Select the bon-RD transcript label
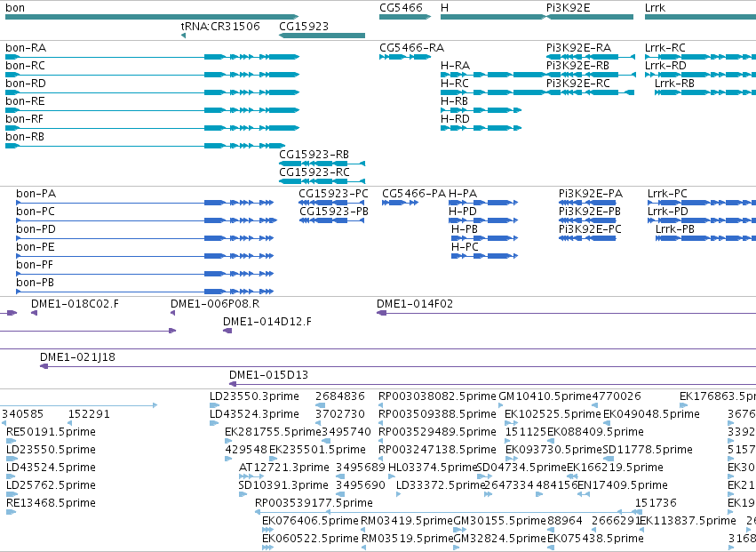This screenshot has width=756, height=552. coord(26,84)
